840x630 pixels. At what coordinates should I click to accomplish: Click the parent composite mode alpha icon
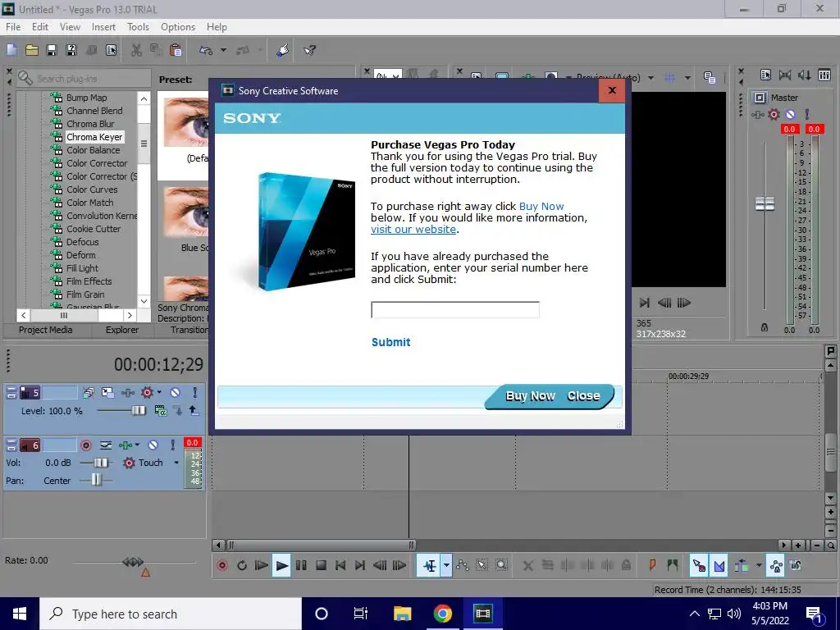(160, 411)
